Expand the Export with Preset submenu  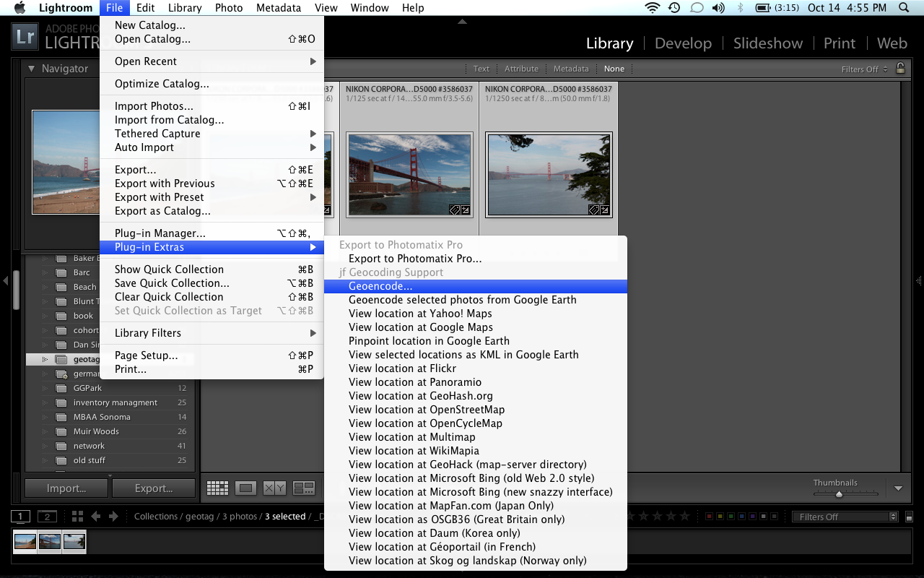(212, 197)
